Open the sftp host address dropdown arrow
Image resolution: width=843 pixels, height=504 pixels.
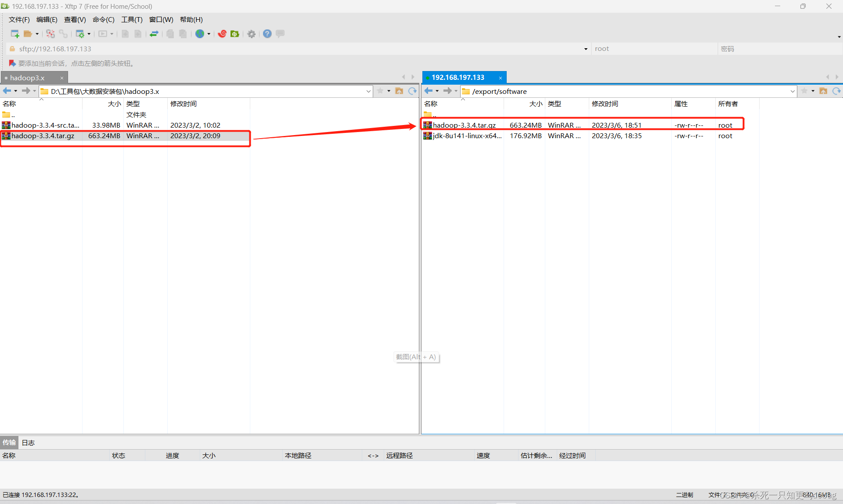[x=586, y=49]
